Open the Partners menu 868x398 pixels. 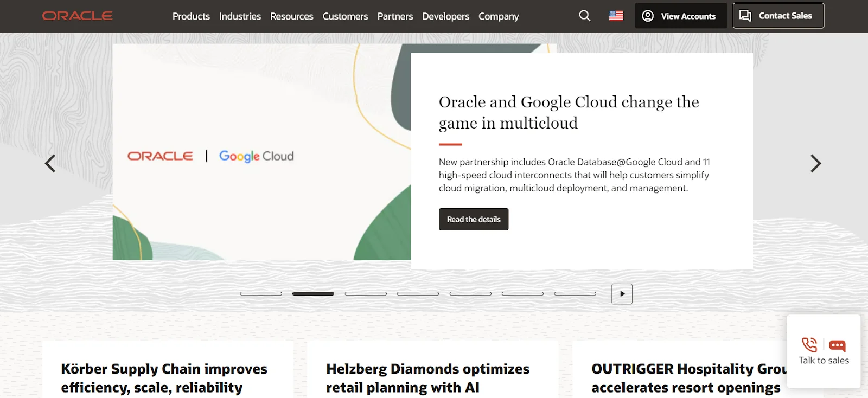tap(395, 16)
